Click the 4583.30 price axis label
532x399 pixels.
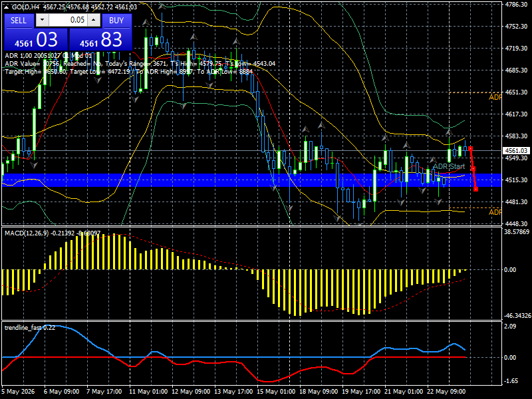coord(516,136)
